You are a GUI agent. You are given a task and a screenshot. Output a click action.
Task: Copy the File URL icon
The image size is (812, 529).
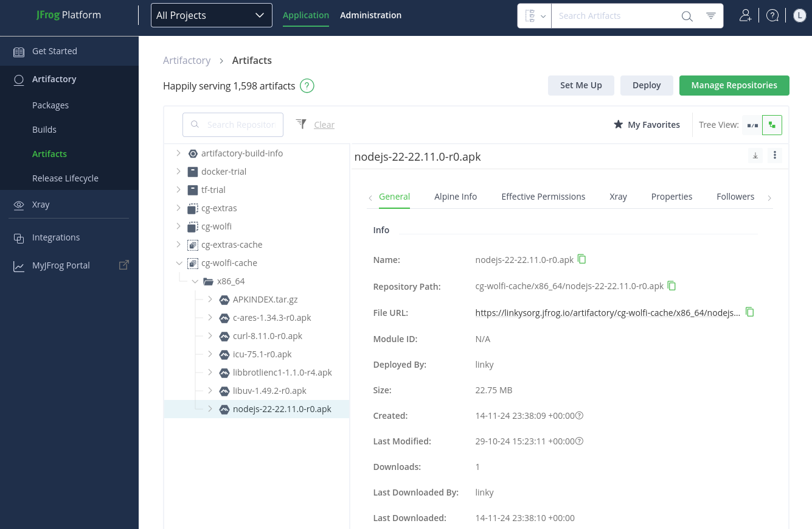(750, 312)
